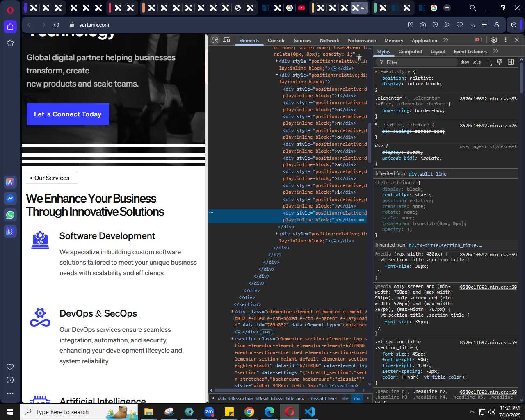Reload the vartanix.com page

(57, 25)
